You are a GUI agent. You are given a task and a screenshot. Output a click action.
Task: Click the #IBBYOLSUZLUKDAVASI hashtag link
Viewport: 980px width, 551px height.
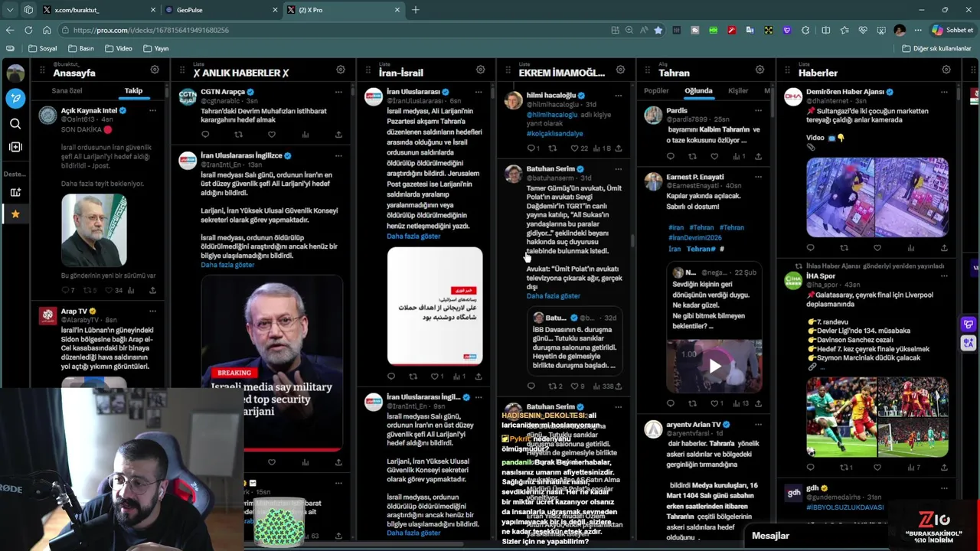(x=844, y=507)
